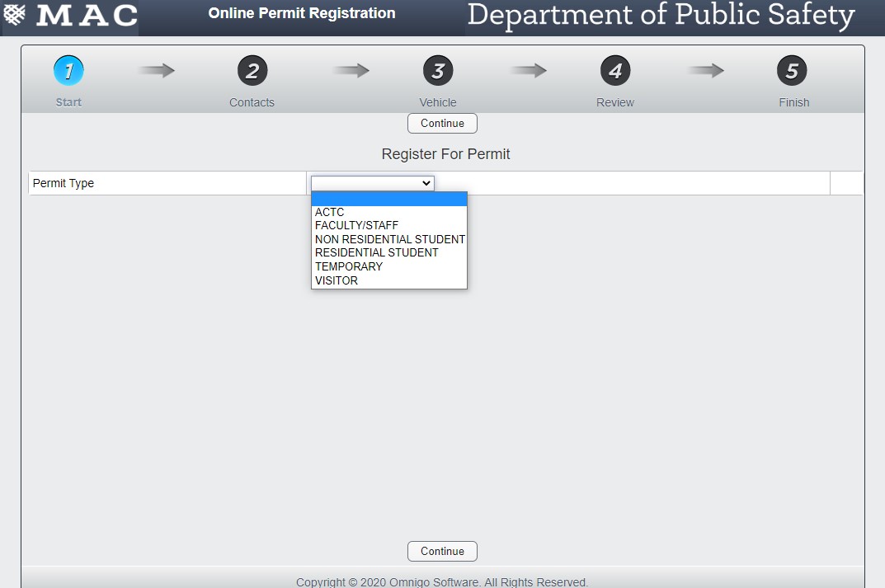Click the Start step circle icon
Screen dimensions: 885x588
click(x=68, y=70)
